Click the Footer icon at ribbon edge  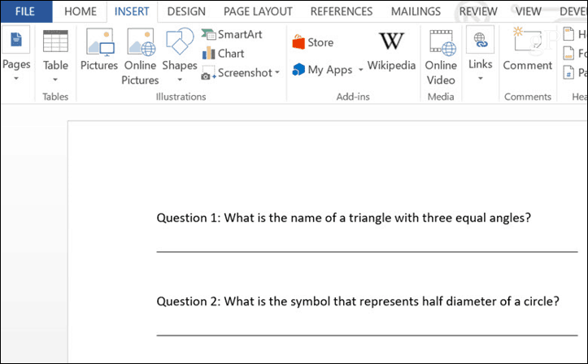(x=568, y=53)
